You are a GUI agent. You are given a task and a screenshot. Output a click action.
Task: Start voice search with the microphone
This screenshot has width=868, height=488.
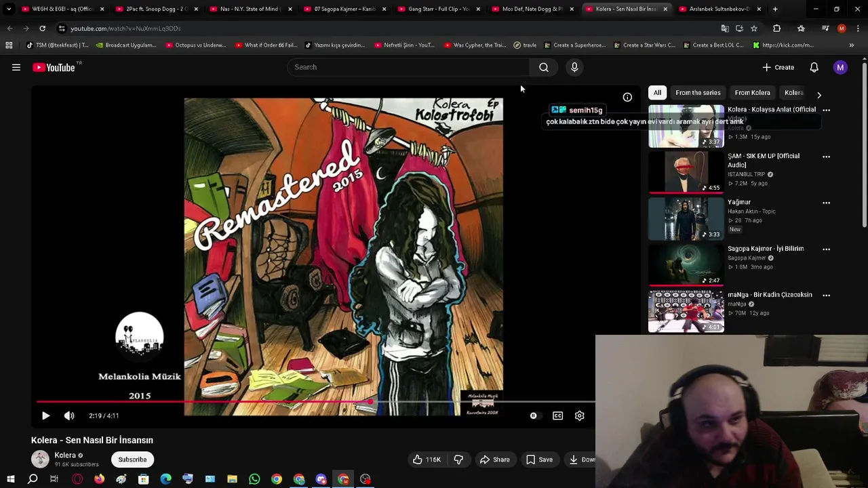[x=574, y=67]
